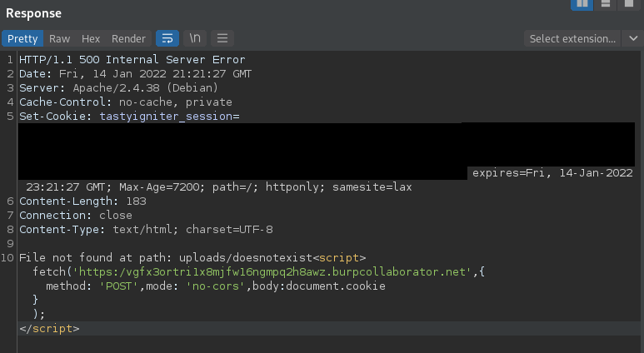This screenshot has height=353, width=644.
Task: Click the burpcollaborator.net URL string
Action: point(272,271)
